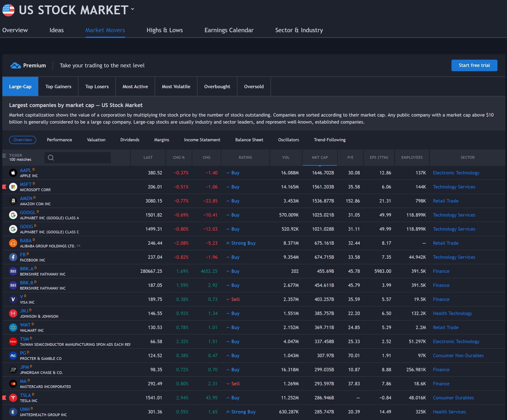Click the Amazon logo icon in AMZN row
The height and width of the screenshot is (420, 507).
(13, 201)
